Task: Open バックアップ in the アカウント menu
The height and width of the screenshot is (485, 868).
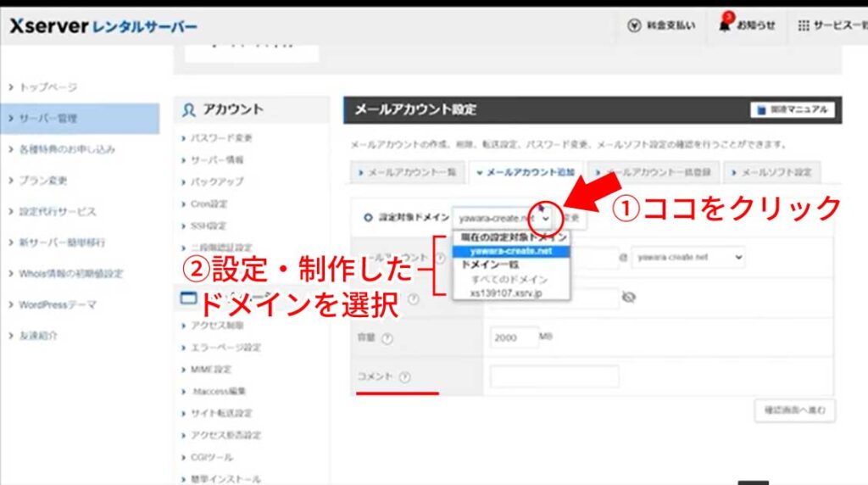Action: point(216,181)
